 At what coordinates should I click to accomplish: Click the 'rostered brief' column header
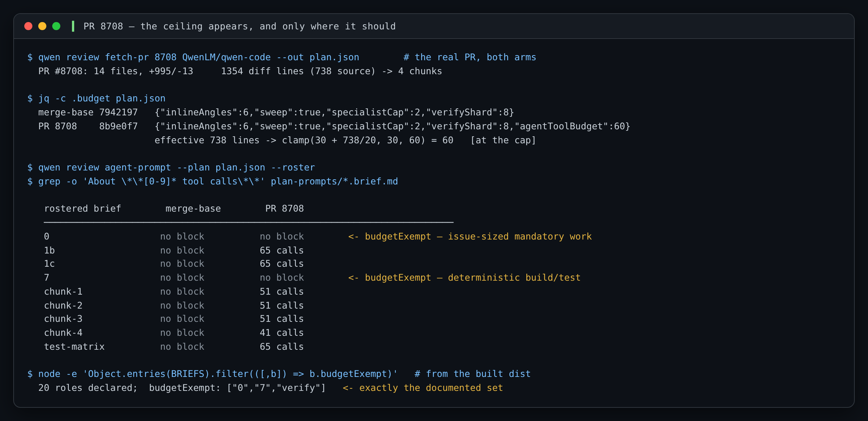tap(82, 209)
